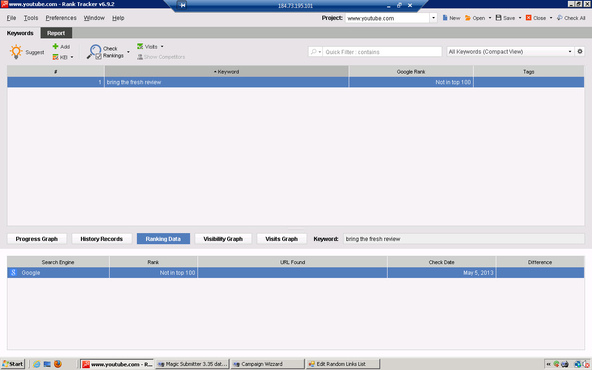Screen dimensions: 592x370
Task: Select keyword row 'bring the fresh review'
Action: (296, 82)
